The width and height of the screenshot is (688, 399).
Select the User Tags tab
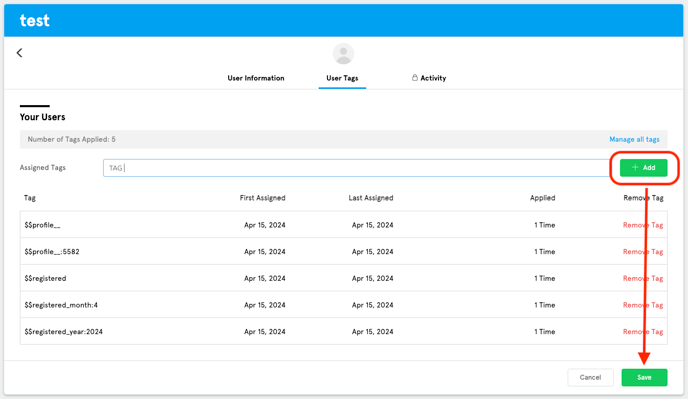342,78
